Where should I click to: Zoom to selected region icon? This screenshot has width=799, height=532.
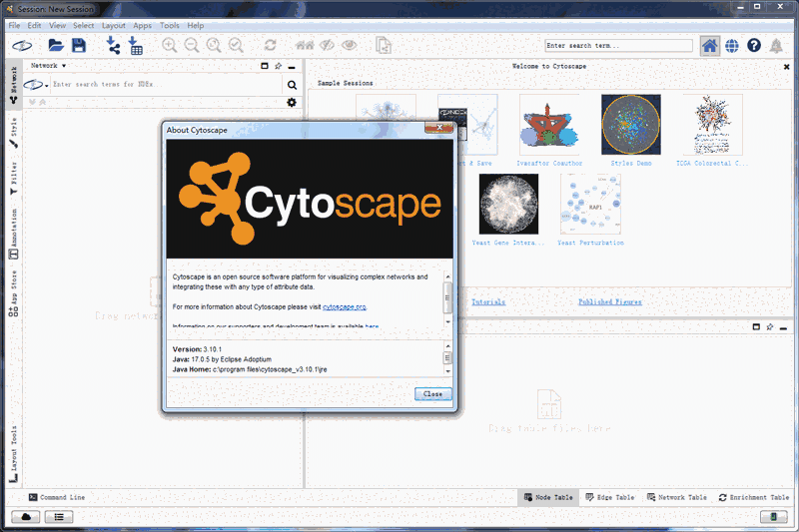pyautogui.click(x=236, y=45)
